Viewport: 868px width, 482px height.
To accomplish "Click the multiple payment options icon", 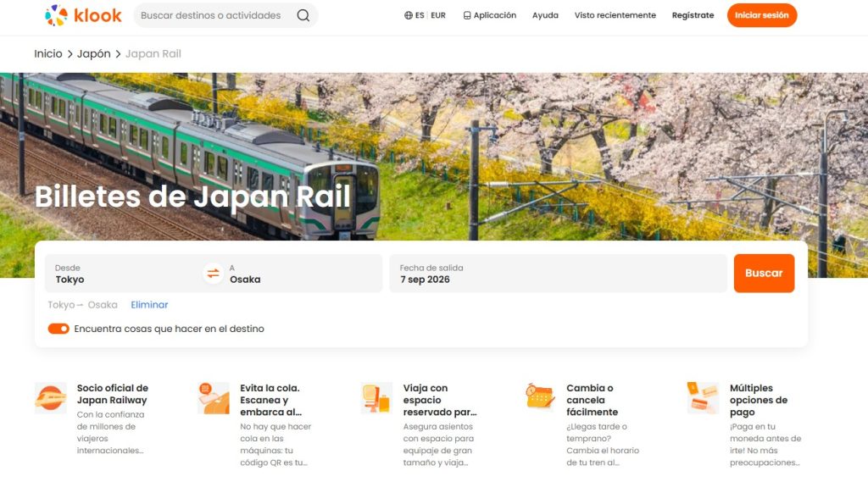I will (703, 398).
